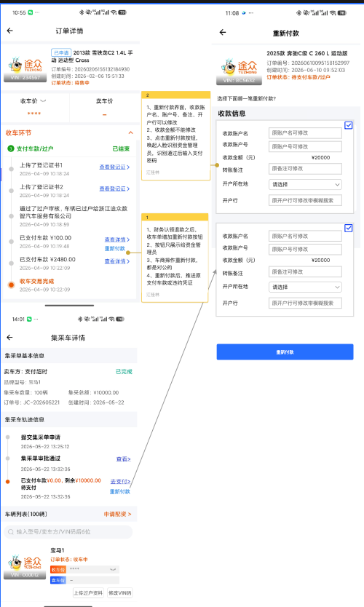
Task: Click the 上传过户资料 button
Action: 88,592
